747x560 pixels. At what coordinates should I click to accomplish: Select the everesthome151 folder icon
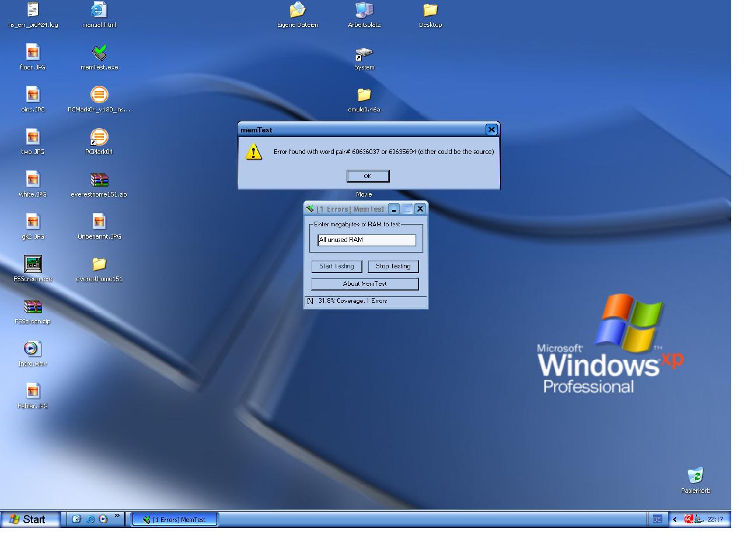(99, 264)
